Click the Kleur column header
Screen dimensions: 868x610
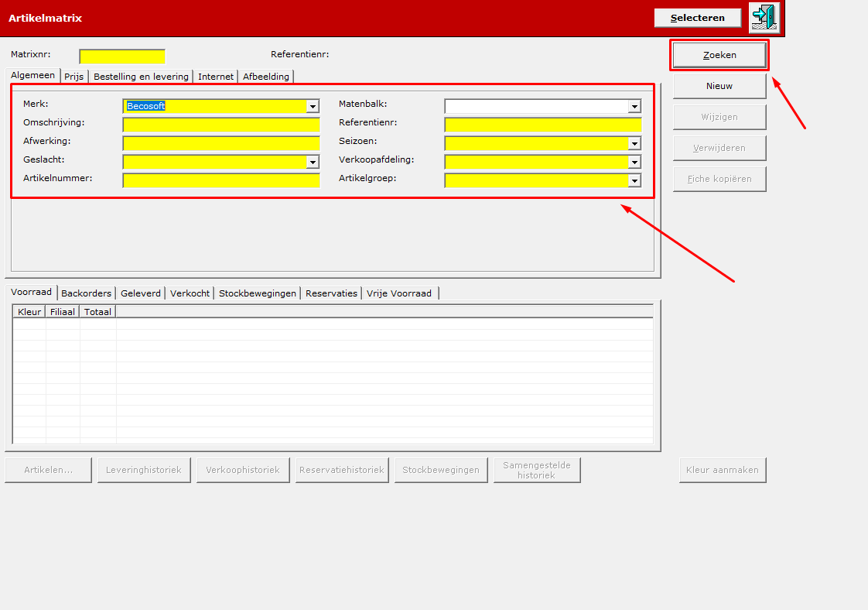[29, 312]
